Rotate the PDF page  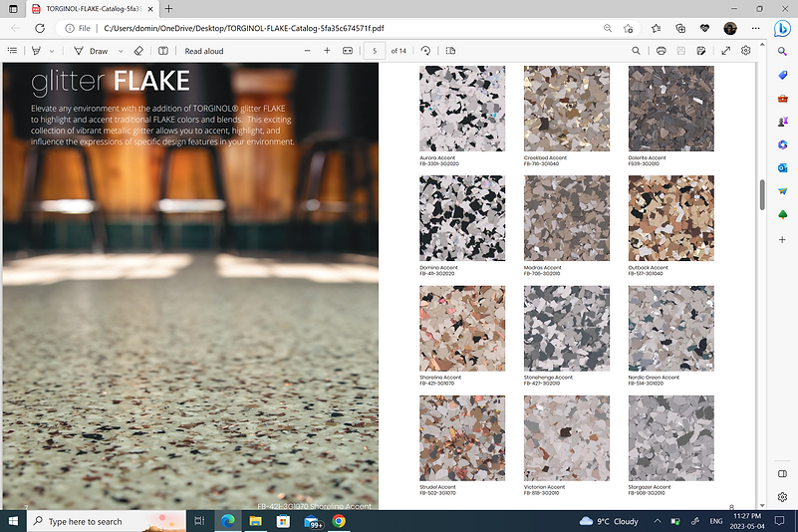click(x=425, y=51)
